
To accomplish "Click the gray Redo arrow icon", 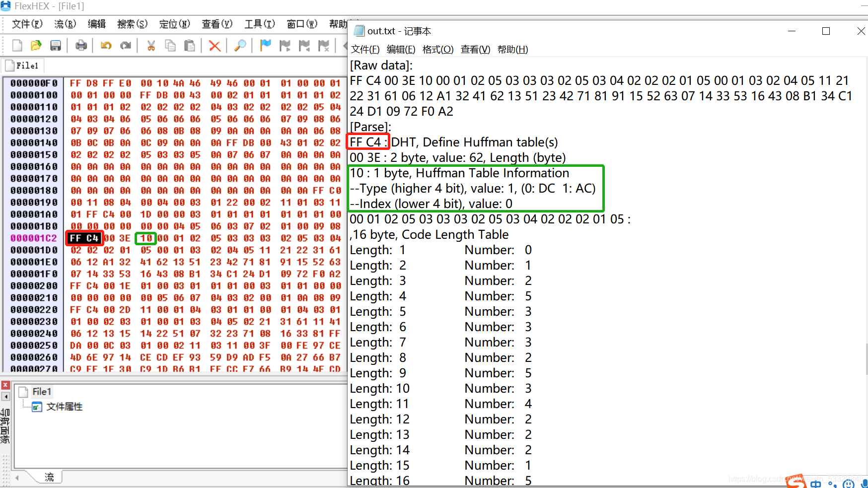I will [x=126, y=46].
